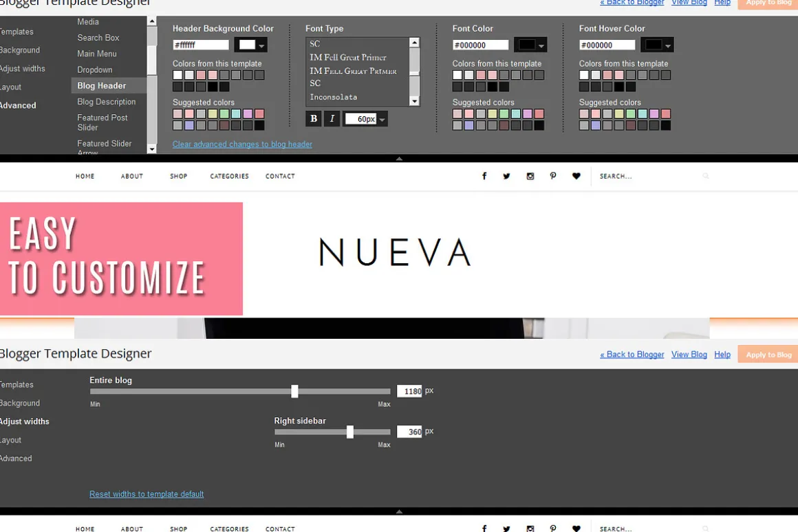798x532 pixels.
Task: Click advanced options list scroll down arrow
Action: (x=151, y=149)
